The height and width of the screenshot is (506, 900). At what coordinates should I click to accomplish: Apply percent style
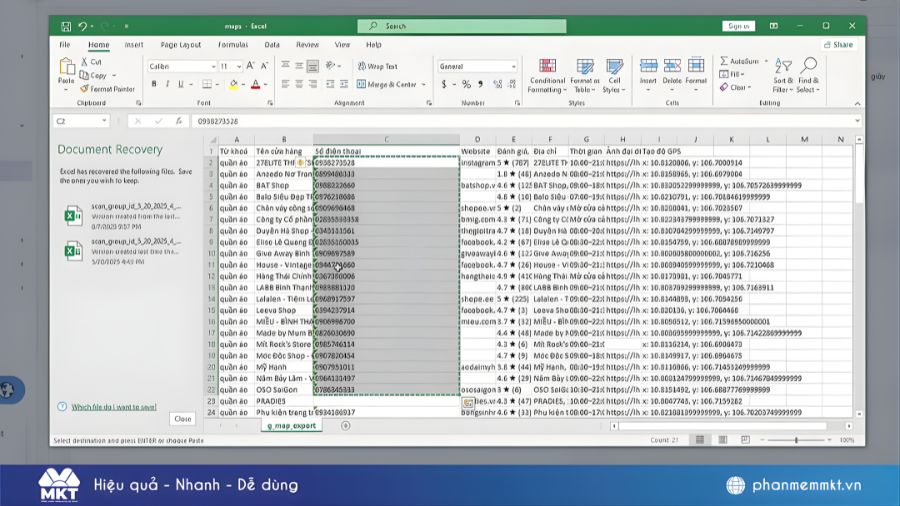[x=466, y=84]
